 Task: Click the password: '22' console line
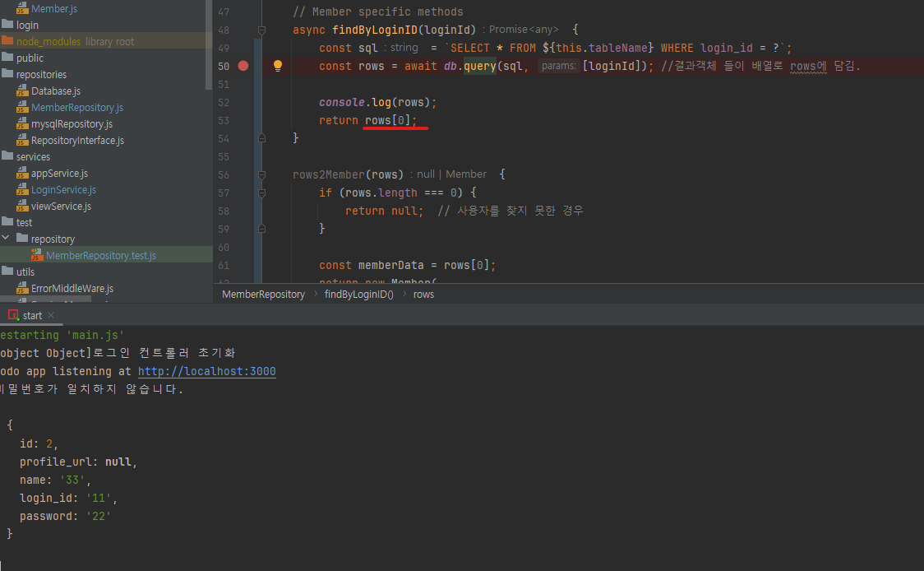pos(66,516)
